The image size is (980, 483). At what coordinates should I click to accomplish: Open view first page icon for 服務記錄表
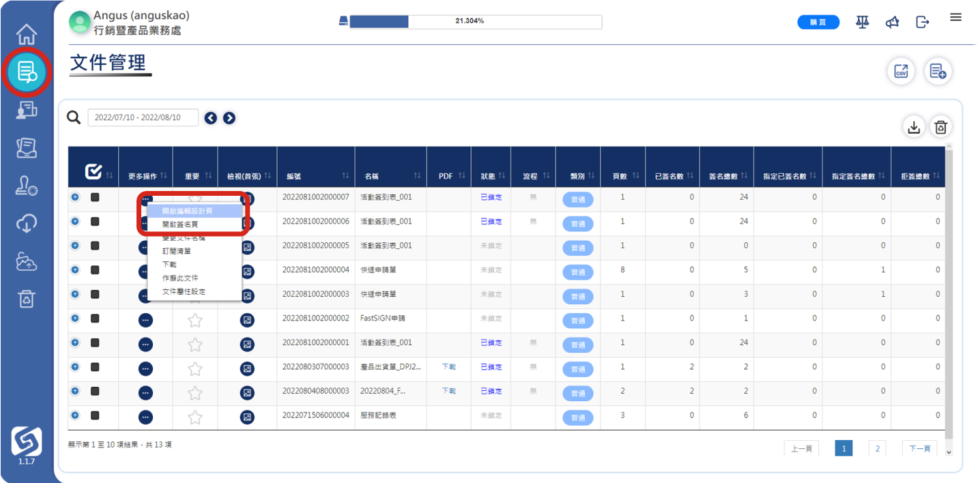click(x=247, y=417)
